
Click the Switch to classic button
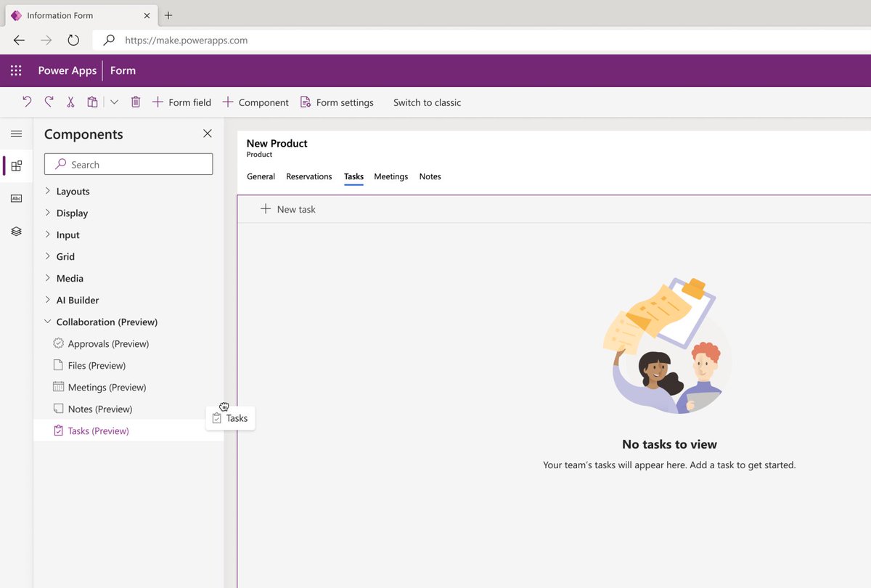427,102
